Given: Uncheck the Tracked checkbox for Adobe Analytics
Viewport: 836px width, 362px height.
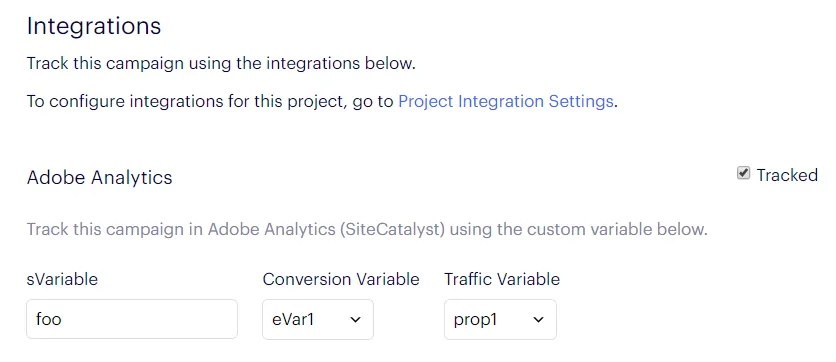Looking at the screenshot, I should pyautogui.click(x=743, y=173).
